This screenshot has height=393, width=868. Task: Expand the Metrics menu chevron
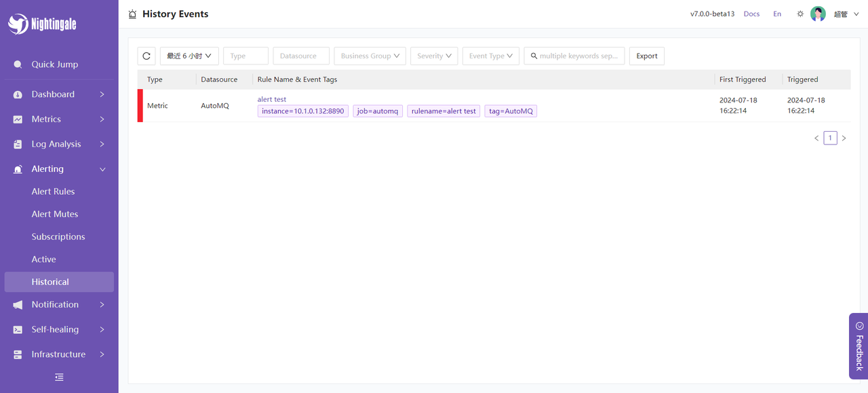click(102, 119)
